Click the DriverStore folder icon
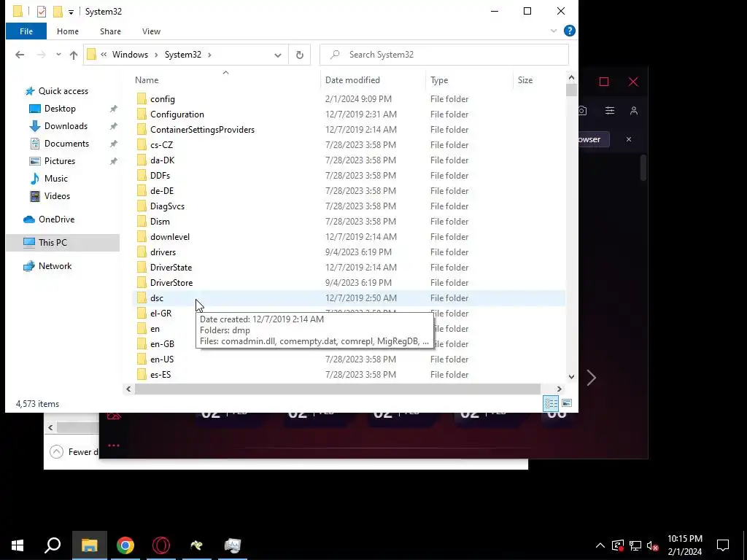This screenshot has height=560, width=747. 142,283
